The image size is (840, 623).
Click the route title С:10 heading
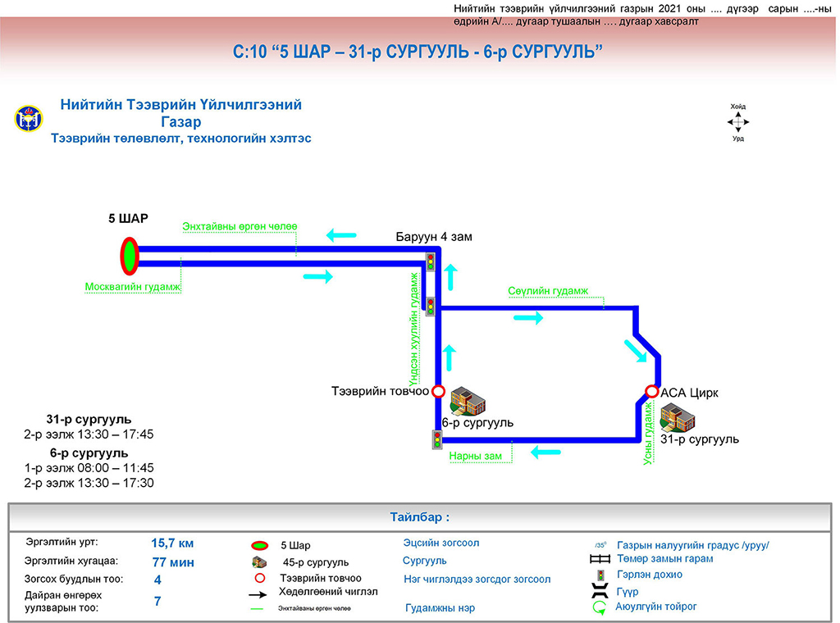tap(418, 52)
